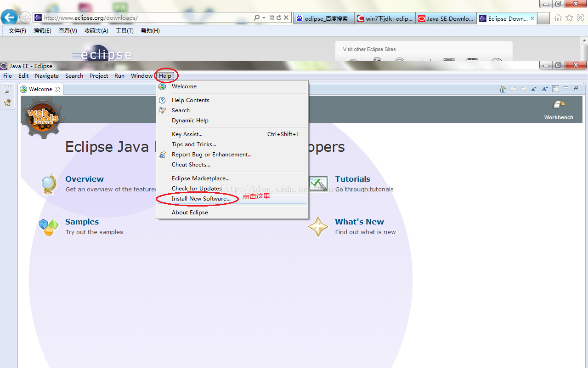Viewport: 588px width, 368px height.
Task: Click the navigate forward arrow in Welcome toolbar
Action: [523, 89]
